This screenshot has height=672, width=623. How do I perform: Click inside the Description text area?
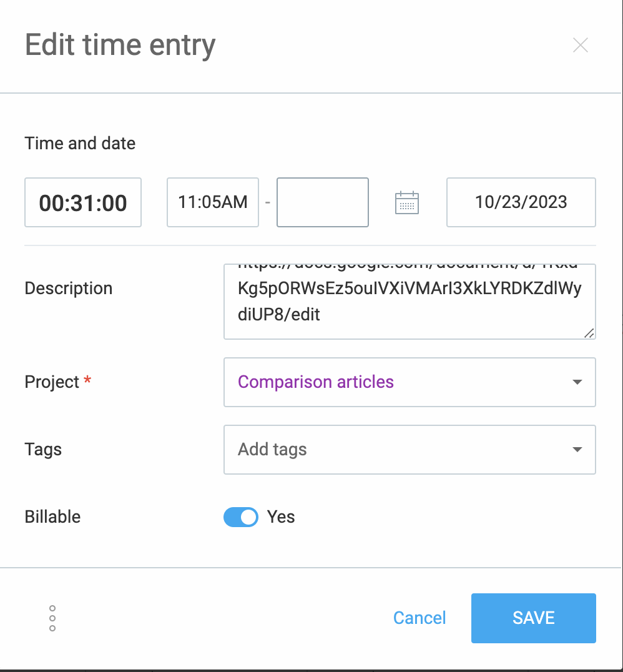tap(410, 301)
